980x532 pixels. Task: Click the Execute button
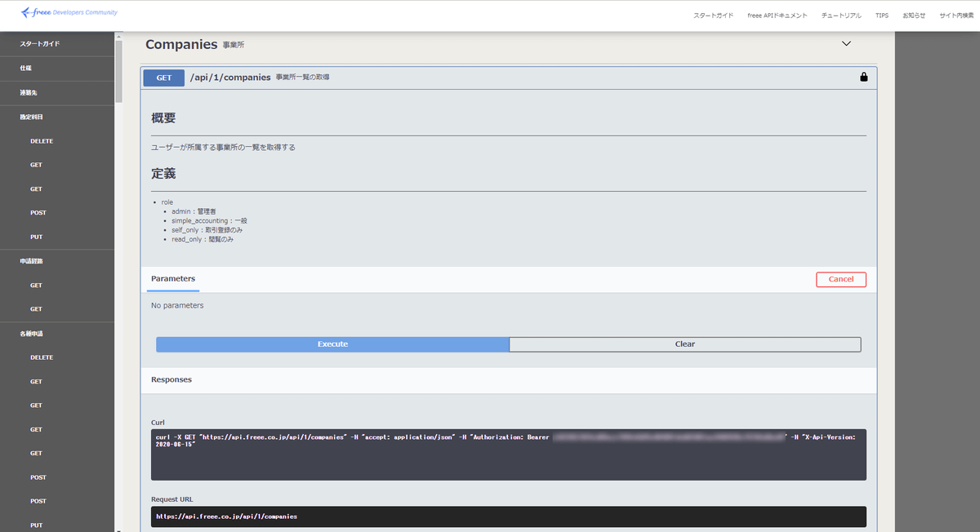click(x=332, y=344)
